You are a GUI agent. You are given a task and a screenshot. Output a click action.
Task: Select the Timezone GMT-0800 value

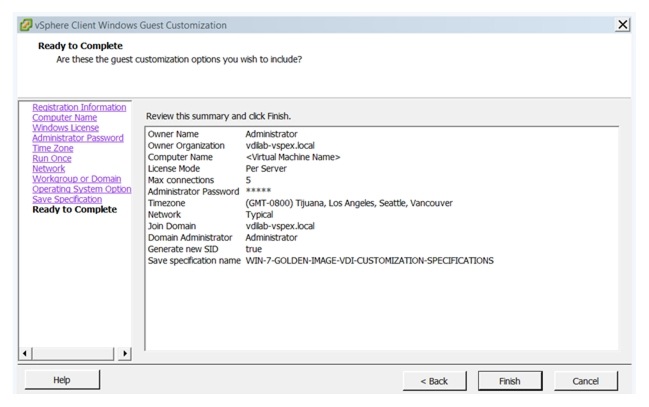point(349,203)
